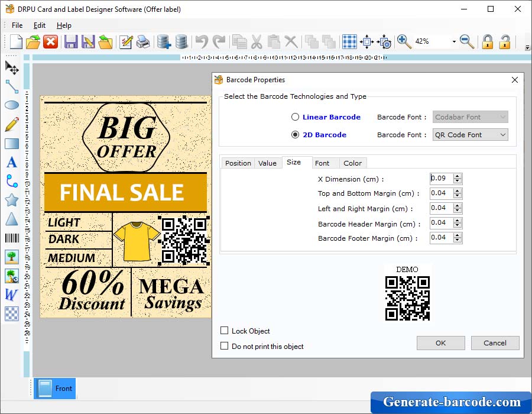The height and width of the screenshot is (414, 532).
Task: Switch to the Position tab
Action: (238, 163)
